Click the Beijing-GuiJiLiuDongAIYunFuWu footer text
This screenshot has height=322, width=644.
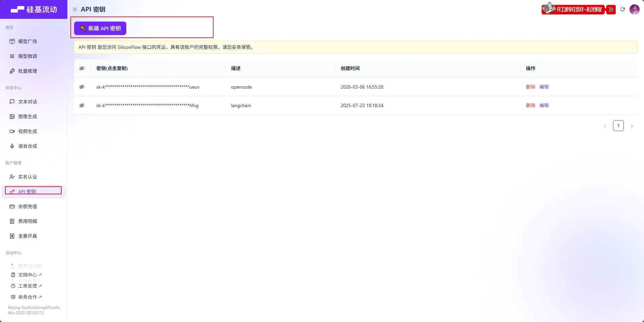point(34,310)
